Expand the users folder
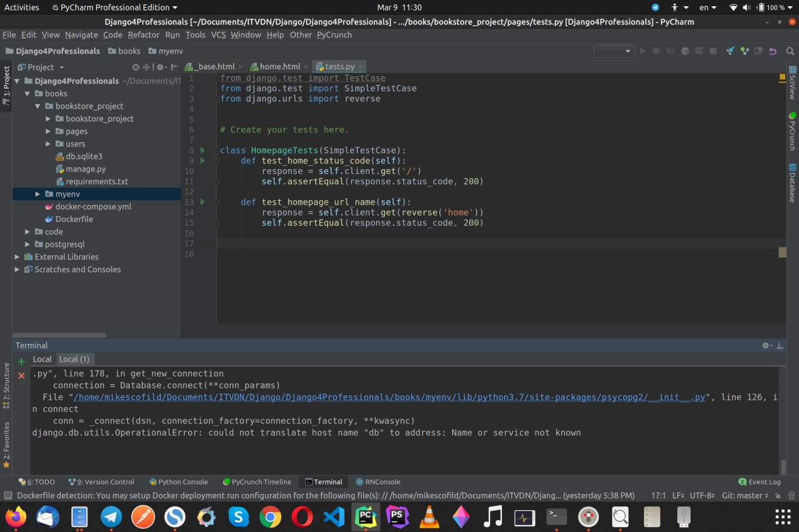799x532 pixels. tap(48, 144)
